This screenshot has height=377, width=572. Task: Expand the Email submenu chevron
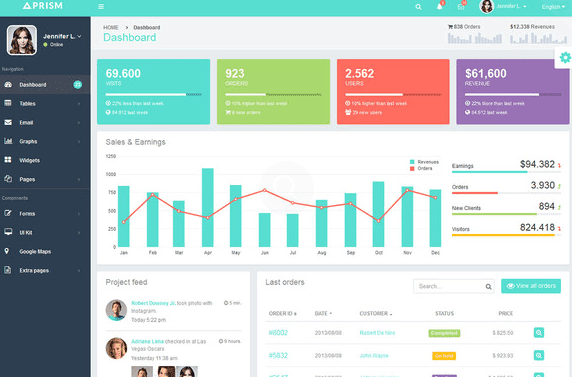(79, 123)
